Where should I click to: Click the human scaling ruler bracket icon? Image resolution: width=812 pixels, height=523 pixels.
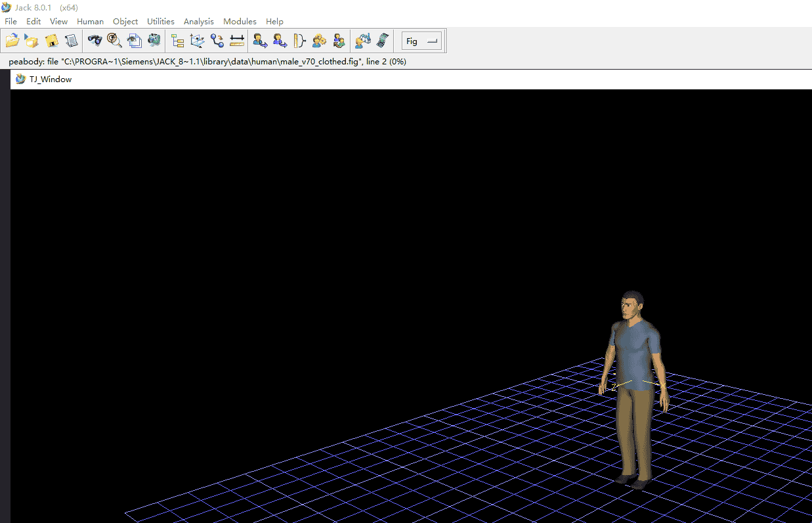pos(299,41)
